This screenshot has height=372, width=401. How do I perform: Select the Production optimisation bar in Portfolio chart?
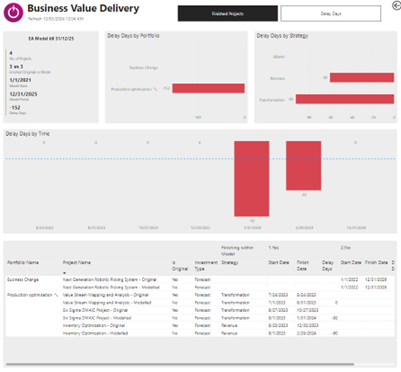tap(208, 88)
